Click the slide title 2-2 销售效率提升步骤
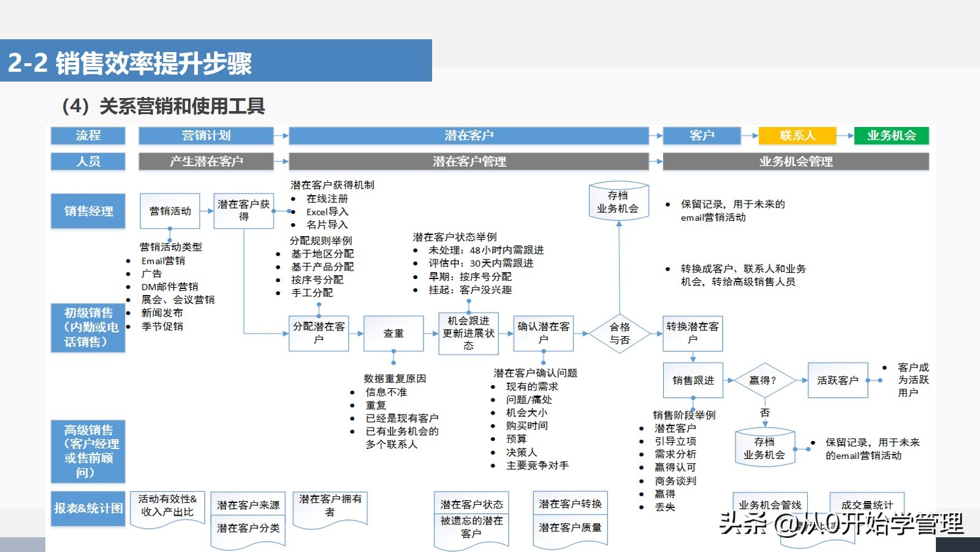This screenshot has width=980, height=552. pyautogui.click(x=129, y=63)
